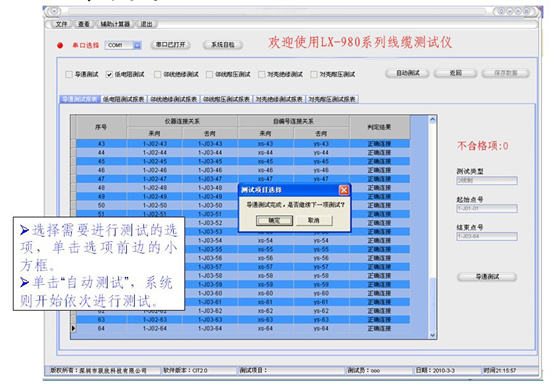Select the cell ys-64
The width and height of the screenshot is (558, 391).
click(321, 328)
